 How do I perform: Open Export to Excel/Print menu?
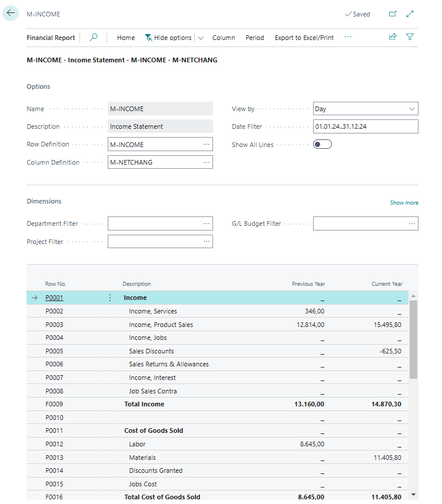click(304, 38)
